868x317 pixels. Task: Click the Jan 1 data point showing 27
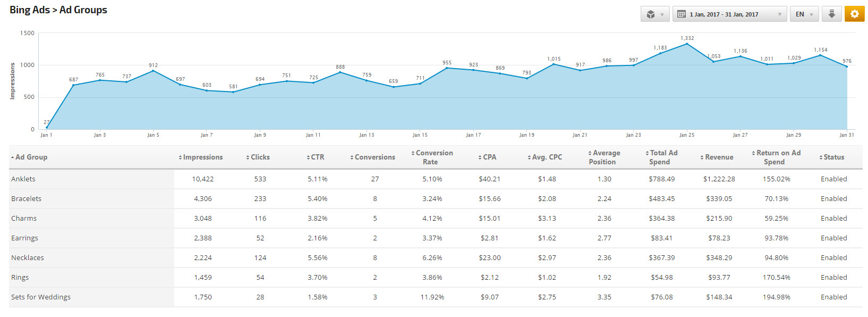point(47,128)
